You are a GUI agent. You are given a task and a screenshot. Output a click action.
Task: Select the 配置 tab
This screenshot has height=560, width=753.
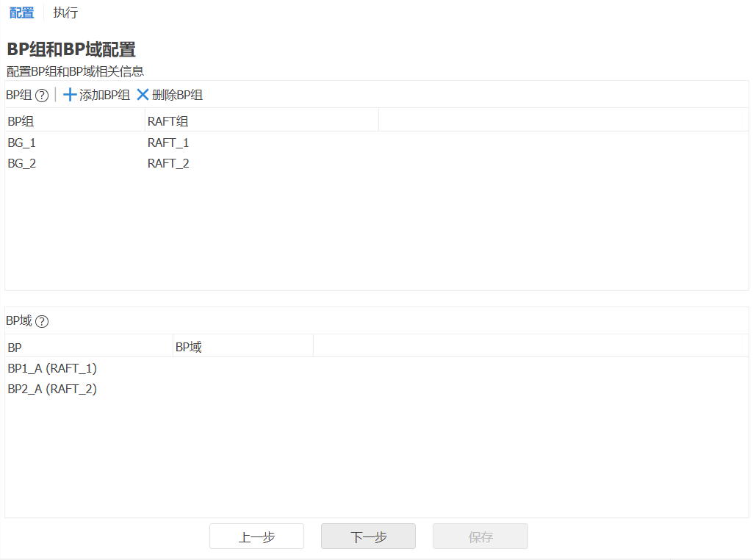[21, 12]
